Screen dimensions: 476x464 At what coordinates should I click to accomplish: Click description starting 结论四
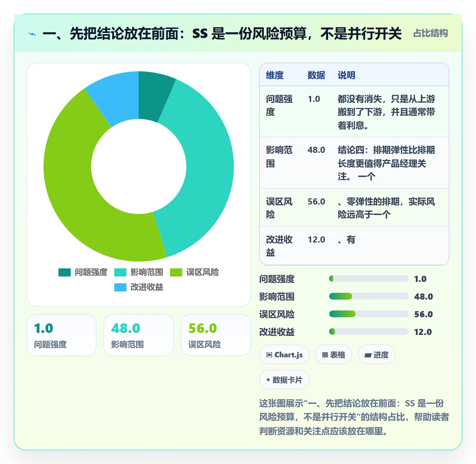(386, 163)
